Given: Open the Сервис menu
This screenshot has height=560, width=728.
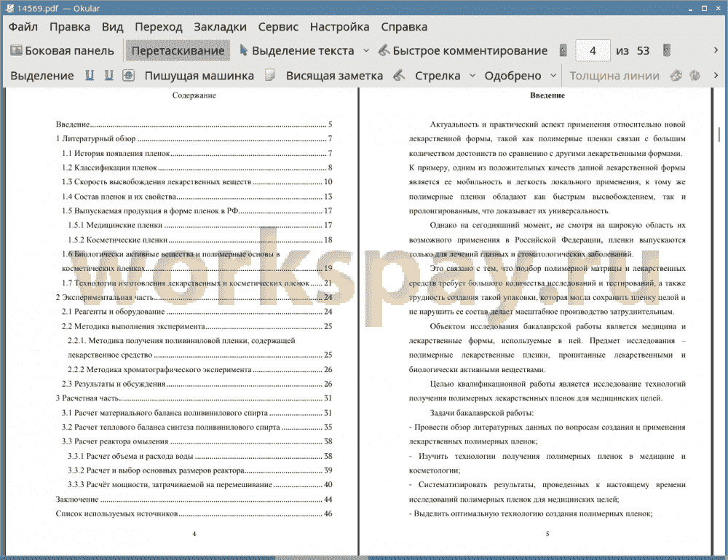Looking at the screenshot, I should 278,27.
